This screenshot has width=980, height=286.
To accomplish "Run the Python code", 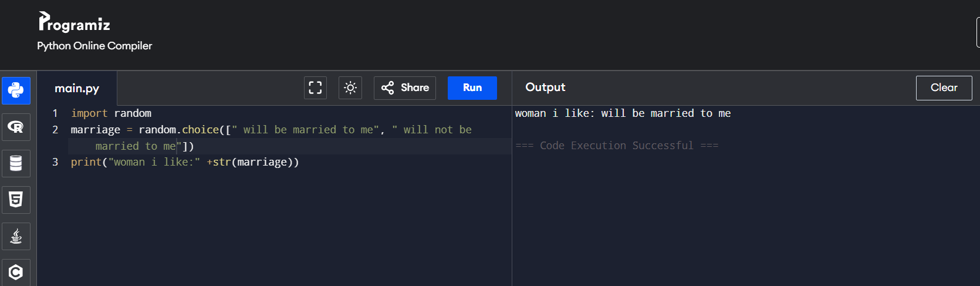I will click(x=472, y=88).
